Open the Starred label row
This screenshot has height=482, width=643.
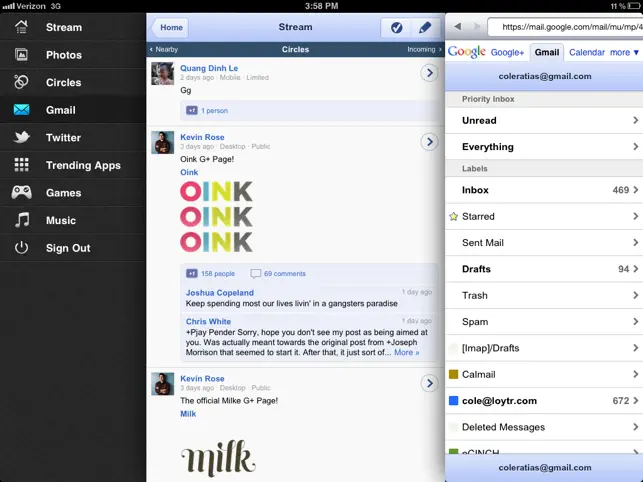(x=544, y=216)
